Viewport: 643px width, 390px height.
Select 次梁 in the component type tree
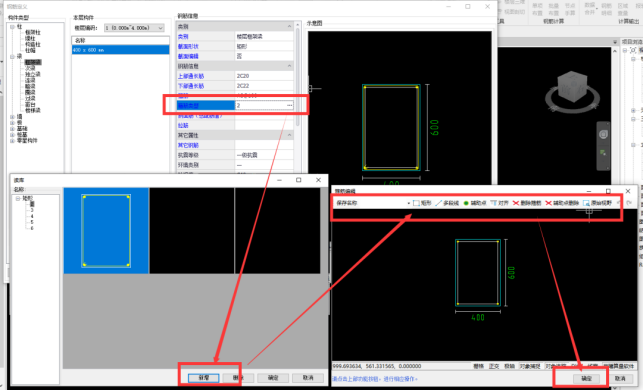point(30,68)
